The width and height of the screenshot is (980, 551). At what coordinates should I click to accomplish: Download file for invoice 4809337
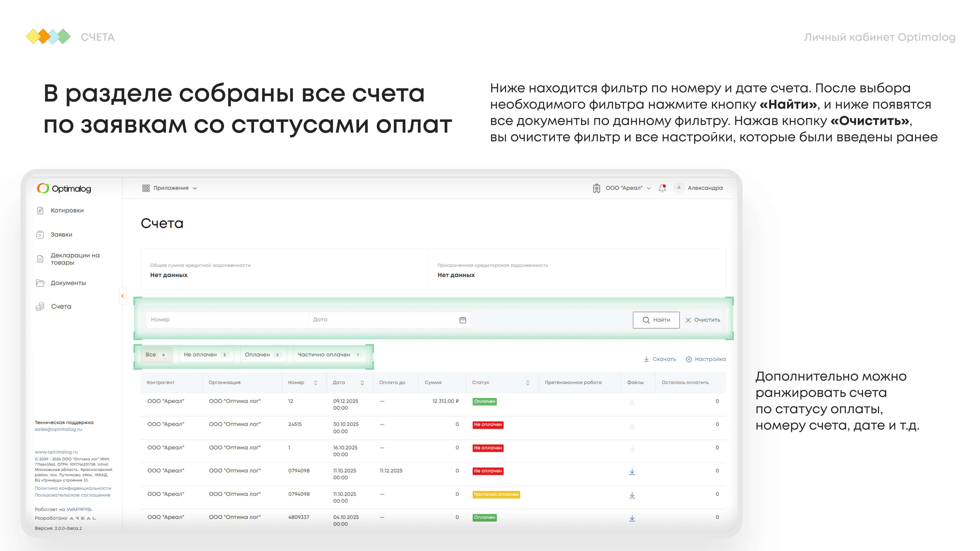tap(632, 518)
